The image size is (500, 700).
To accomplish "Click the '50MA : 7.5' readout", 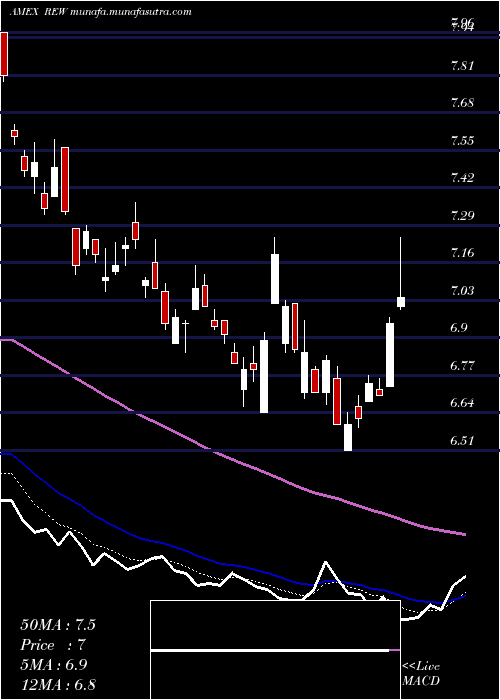I will point(58,625).
